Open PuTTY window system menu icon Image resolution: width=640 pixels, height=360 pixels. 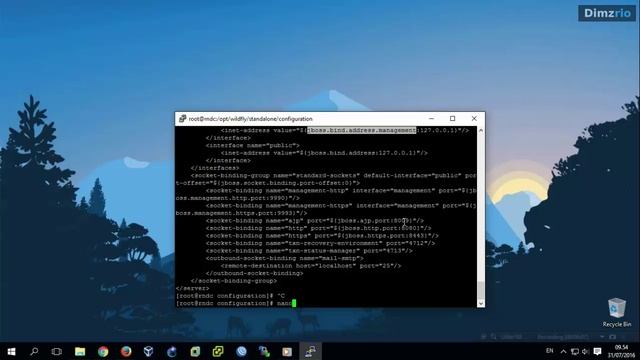tap(182, 119)
